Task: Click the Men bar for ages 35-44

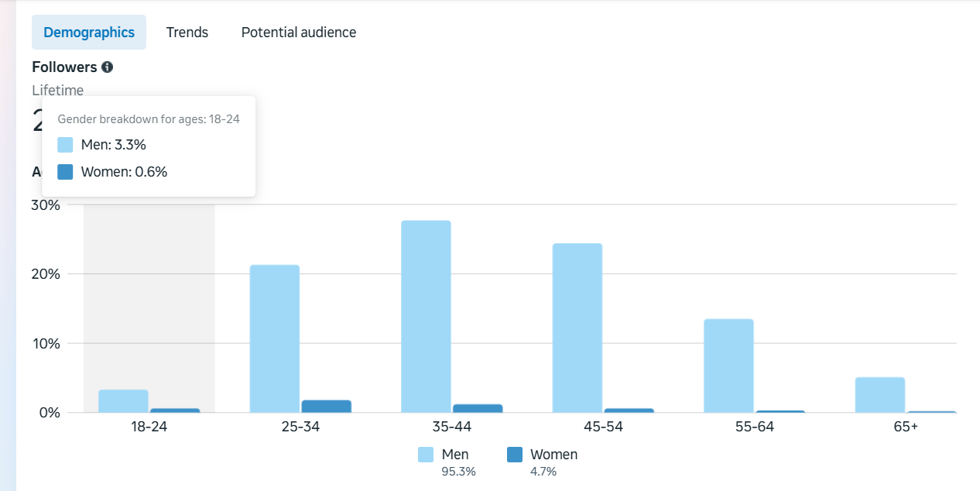Action: (426, 316)
